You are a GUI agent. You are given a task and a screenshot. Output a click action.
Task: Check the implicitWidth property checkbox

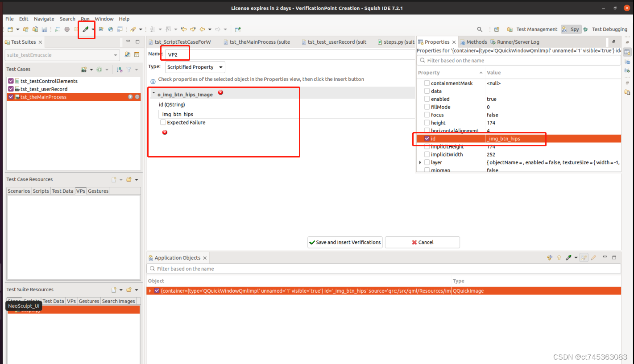click(x=427, y=154)
